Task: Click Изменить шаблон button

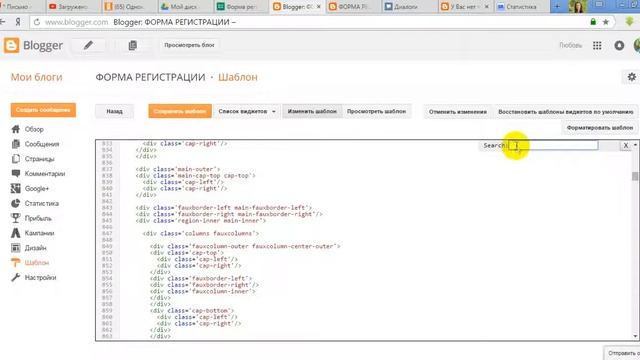Action: tap(312, 111)
